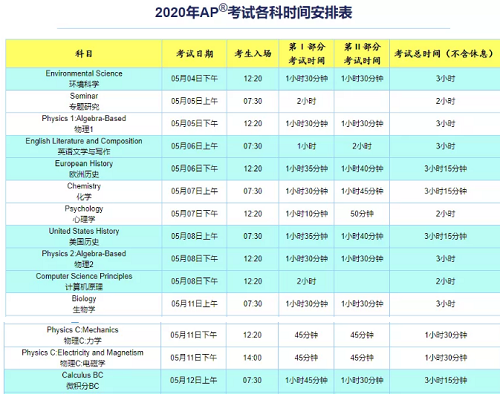Select the Psychology 心理学 subject cell

tap(84, 214)
